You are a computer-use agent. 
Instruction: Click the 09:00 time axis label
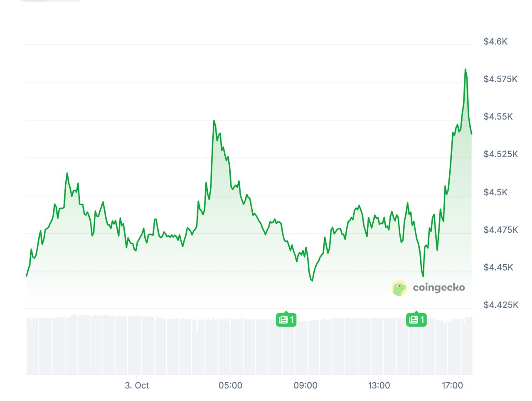point(305,385)
